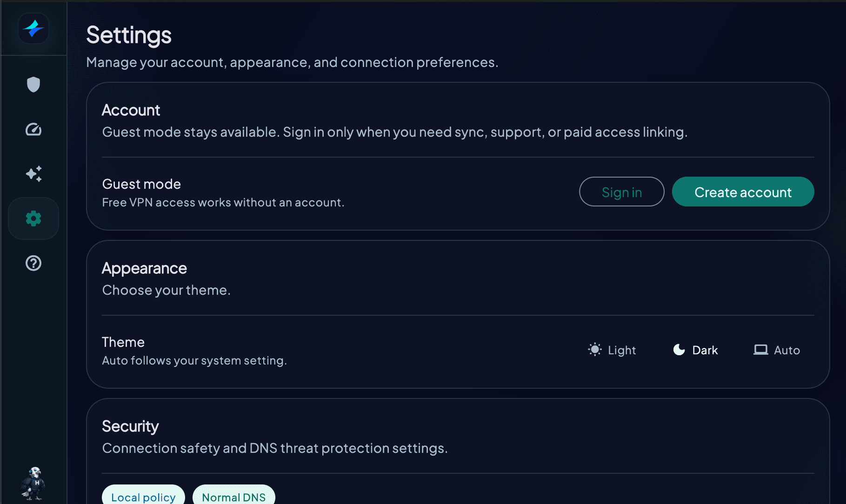The height and width of the screenshot is (504, 846).
Task: Select the Light theme option
Action: pos(612,350)
